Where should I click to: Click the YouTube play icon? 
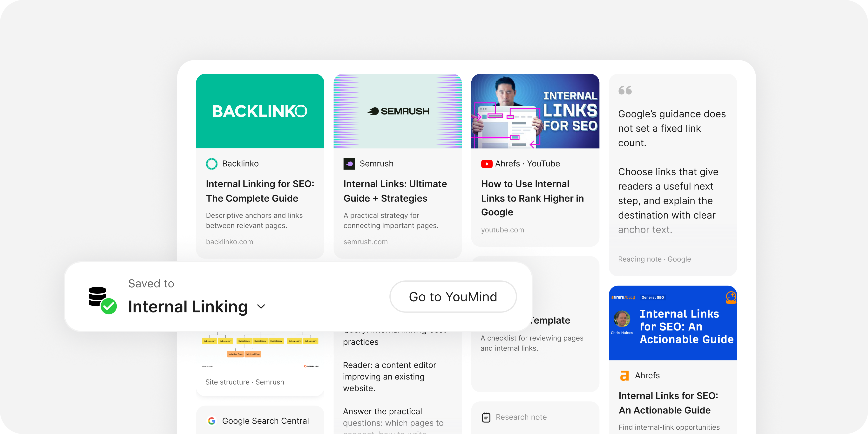pyautogui.click(x=487, y=164)
